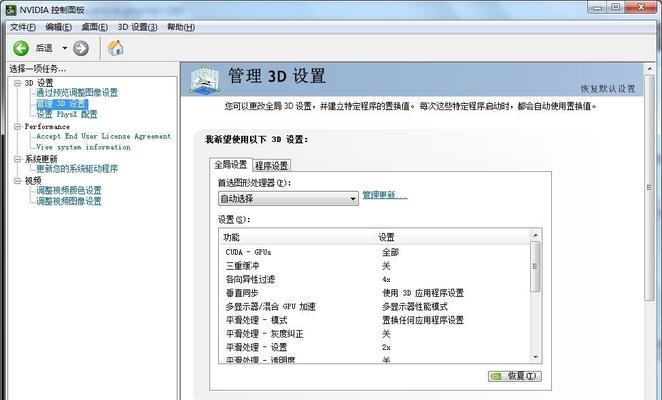The height and width of the screenshot is (400, 662).
Task: Click settings list scroll up arrow
Action: point(535,235)
